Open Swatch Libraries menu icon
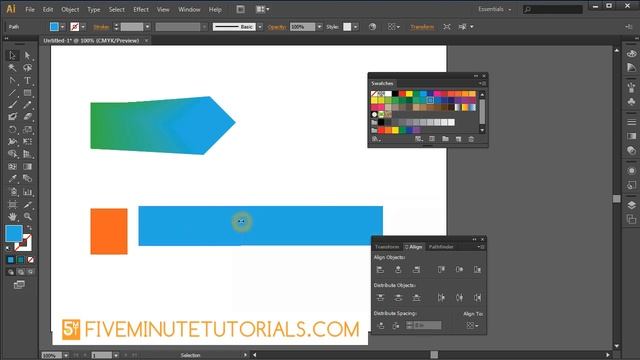The width and height of the screenshot is (640, 360). 376,139
